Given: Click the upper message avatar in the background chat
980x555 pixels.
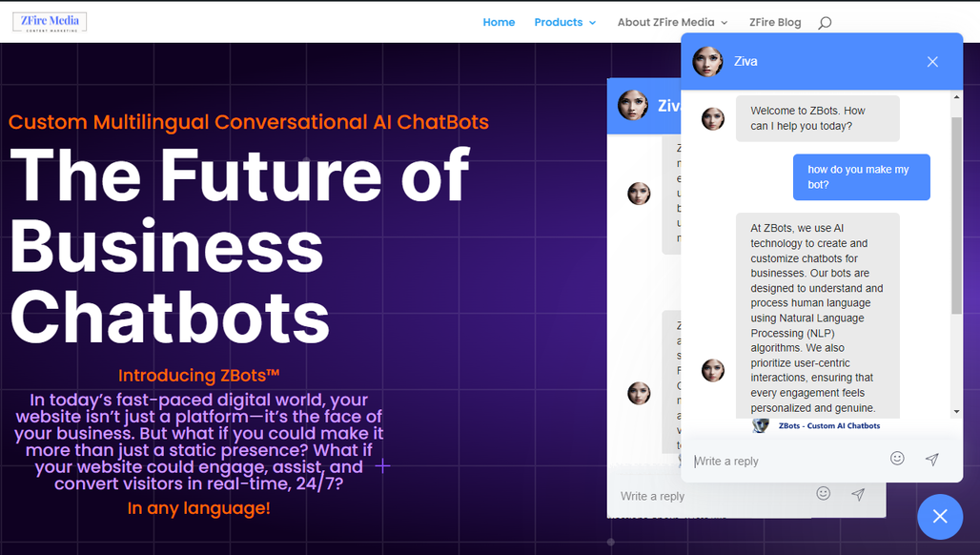Looking at the screenshot, I should point(639,194).
